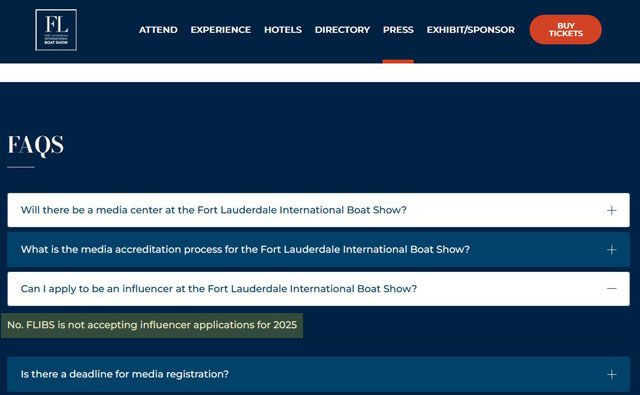Click the FL Boat Show logo
The image size is (640, 395).
pos(56,30)
